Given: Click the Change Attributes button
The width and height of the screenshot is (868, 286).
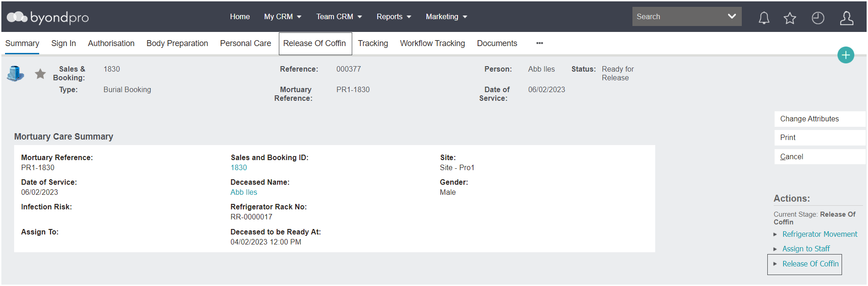Looking at the screenshot, I should coord(820,119).
